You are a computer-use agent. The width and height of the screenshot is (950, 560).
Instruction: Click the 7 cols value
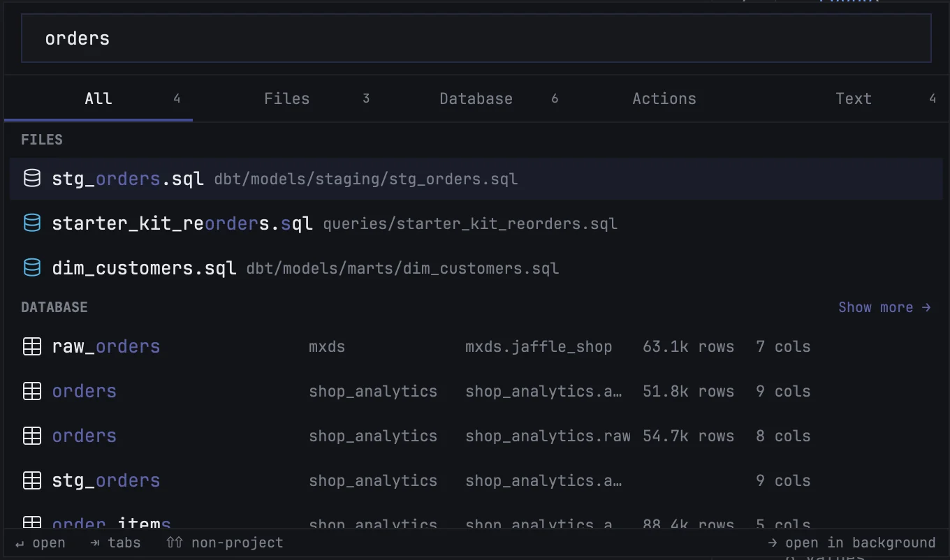pyautogui.click(x=783, y=346)
